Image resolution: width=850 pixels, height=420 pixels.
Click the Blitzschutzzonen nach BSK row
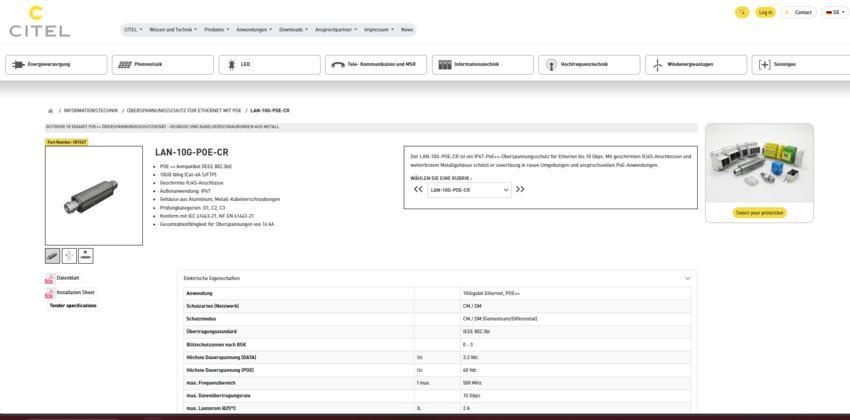click(437, 345)
